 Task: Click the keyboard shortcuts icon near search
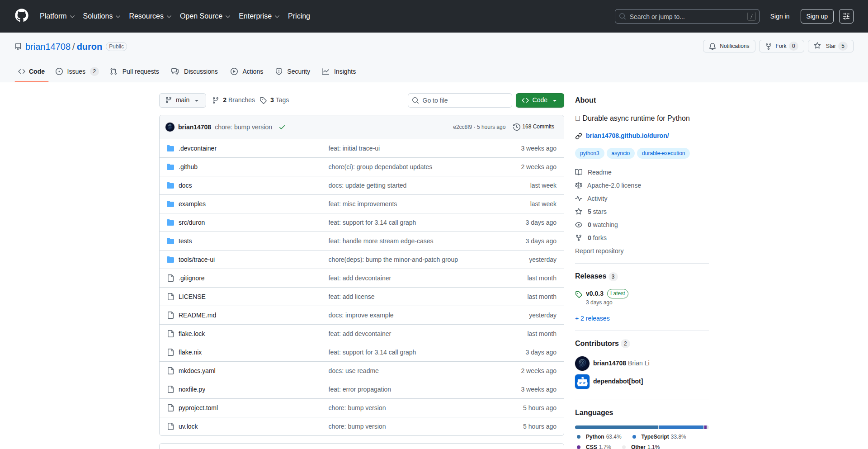tap(846, 16)
